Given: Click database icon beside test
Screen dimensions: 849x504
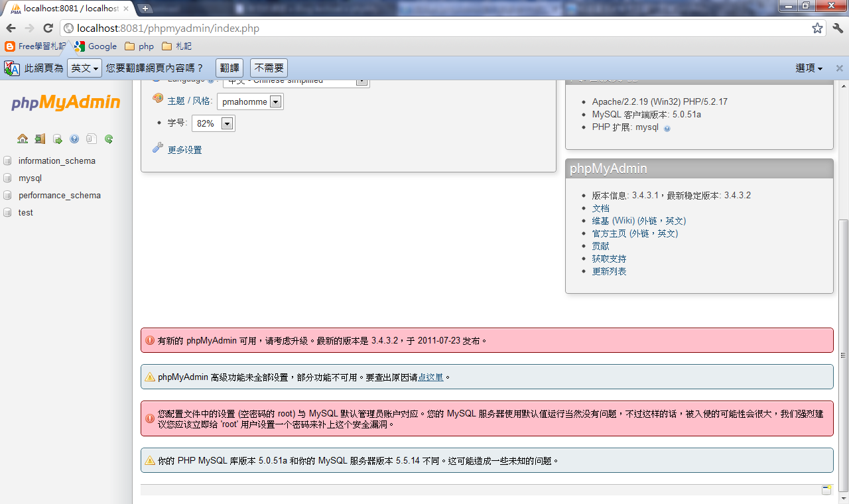Looking at the screenshot, I should [7, 213].
